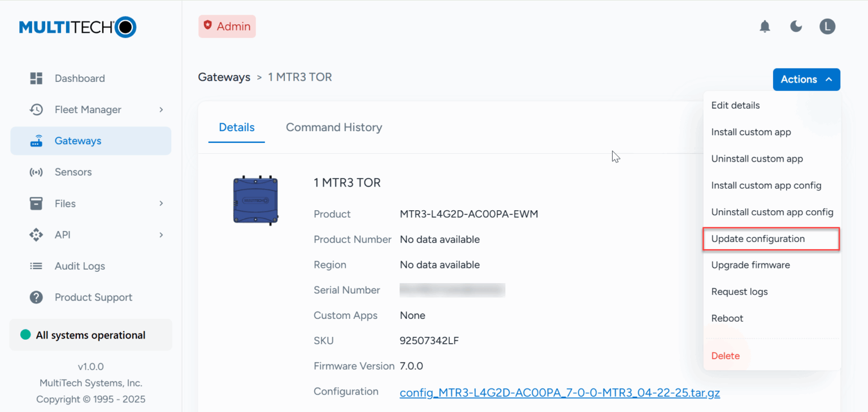This screenshot has width=868, height=412.
Task: Click the Sensors signal icon
Action: click(36, 172)
